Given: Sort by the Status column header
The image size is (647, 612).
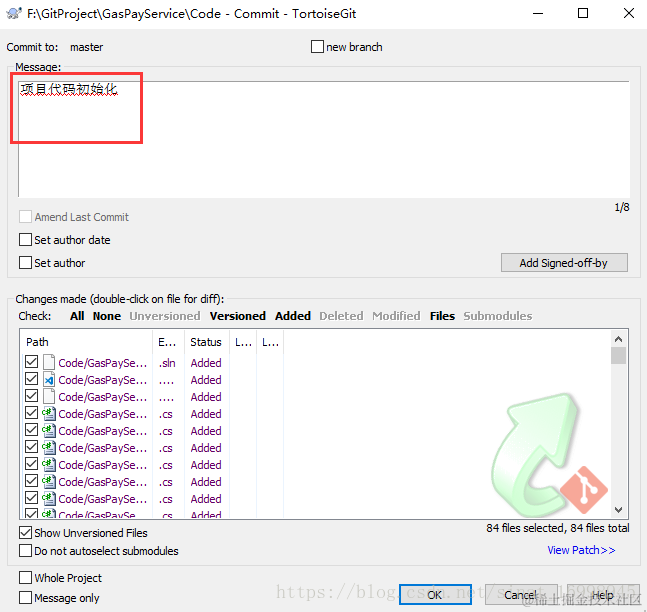Looking at the screenshot, I should click(206, 342).
